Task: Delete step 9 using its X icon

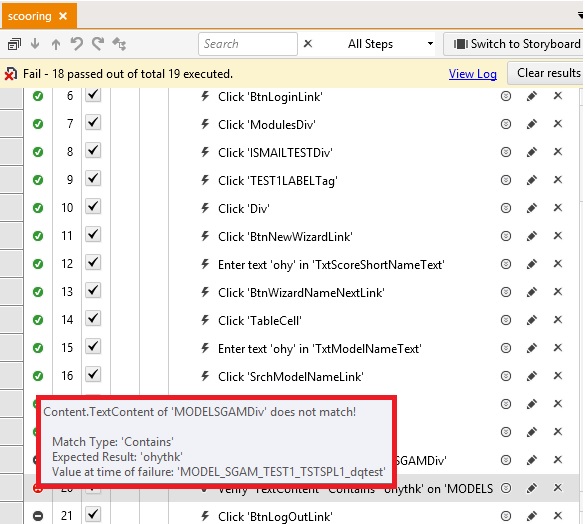Action: tap(558, 180)
